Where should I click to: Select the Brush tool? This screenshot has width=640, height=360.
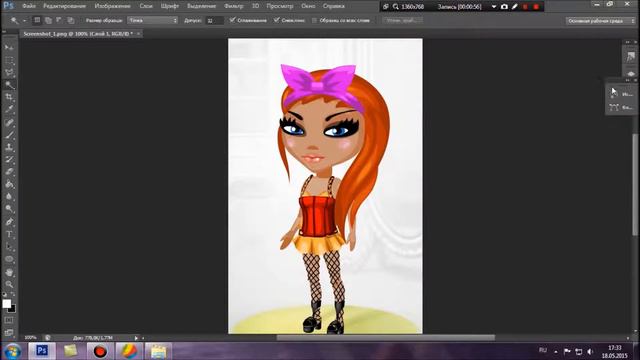pos(9,134)
